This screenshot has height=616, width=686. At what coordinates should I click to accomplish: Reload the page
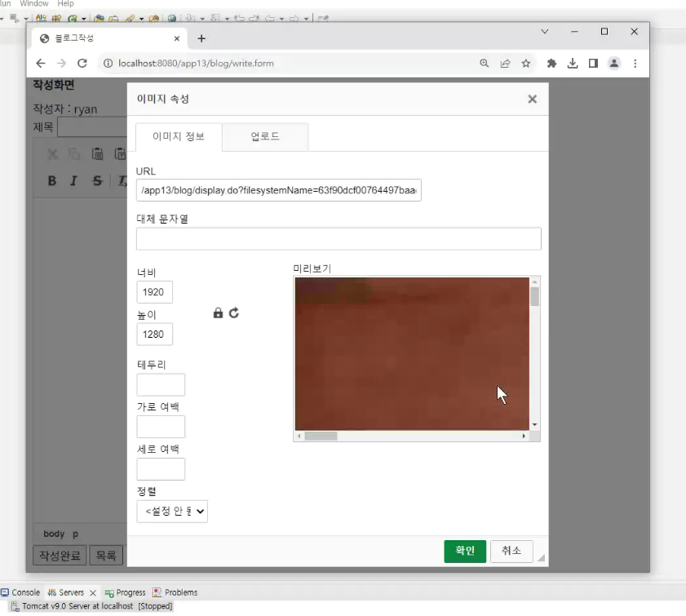point(82,64)
